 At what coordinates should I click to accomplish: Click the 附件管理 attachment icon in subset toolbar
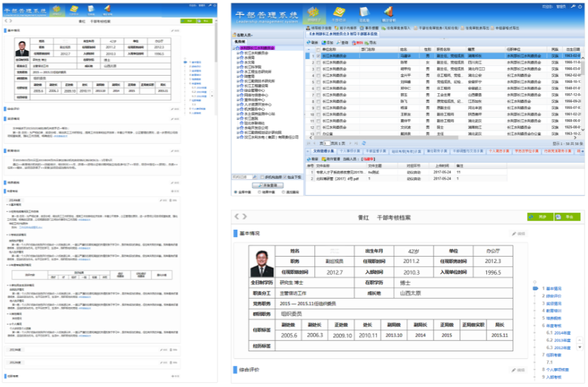[x=324, y=159]
